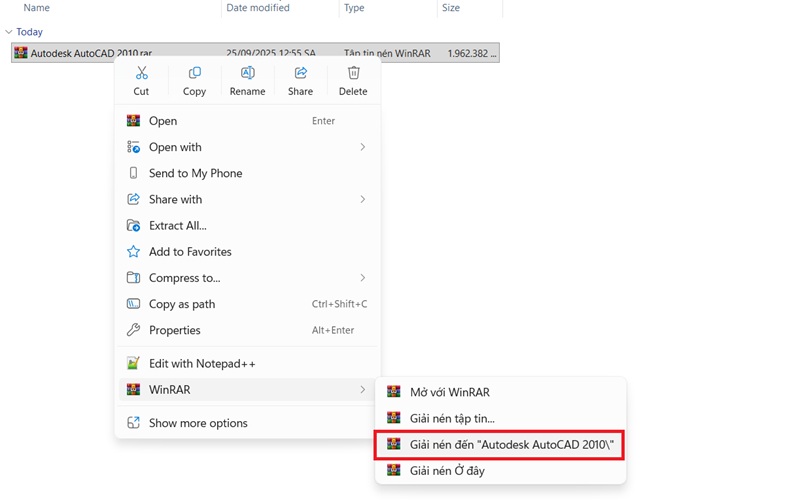
Task: Select Giải nén đến "Autodesk AutoCAD 2010\"
Action: point(500,444)
